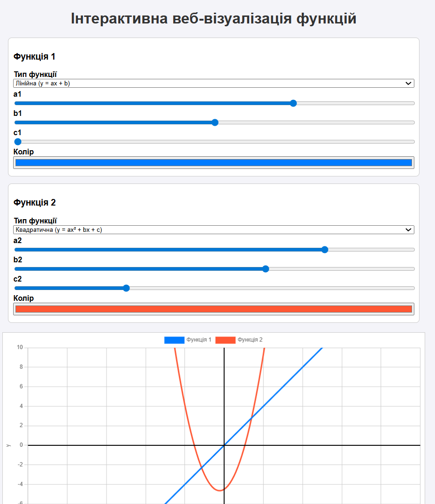Click the a2 slider handle

pyautogui.click(x=325, y=250)
